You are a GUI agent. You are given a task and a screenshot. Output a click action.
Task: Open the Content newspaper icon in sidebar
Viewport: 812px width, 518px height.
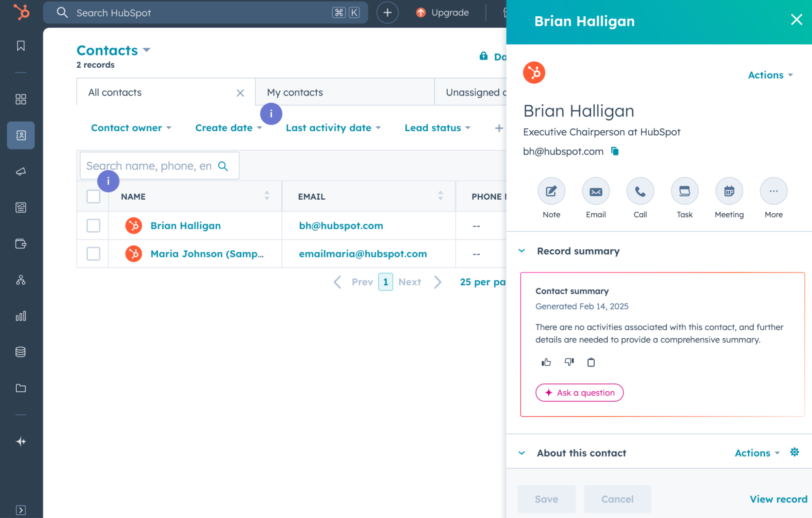21,207
